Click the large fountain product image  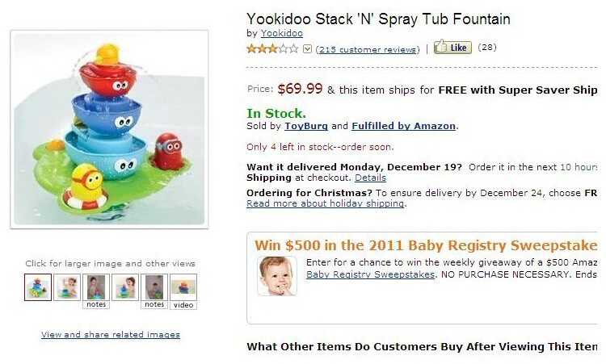pos(109,129)
